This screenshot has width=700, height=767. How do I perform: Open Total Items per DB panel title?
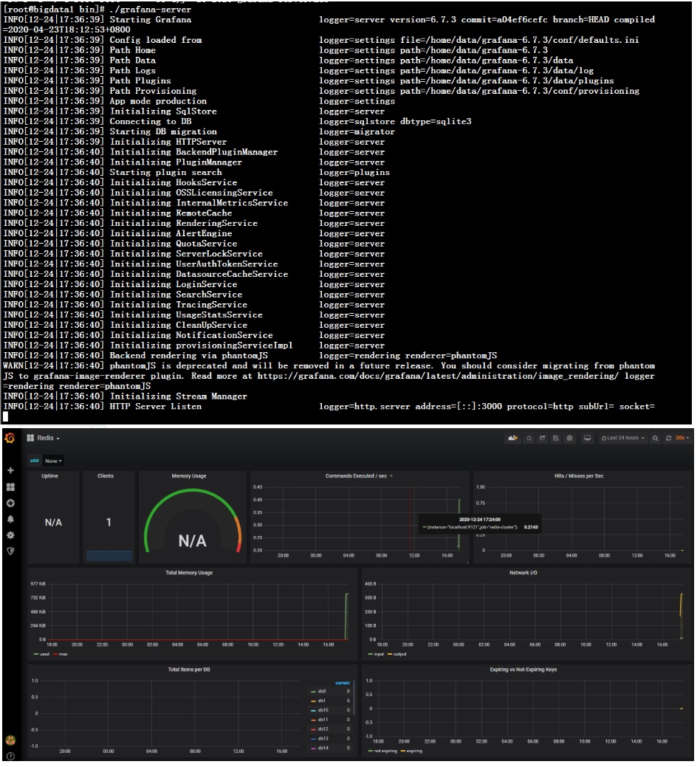click(x=189, y=669)
